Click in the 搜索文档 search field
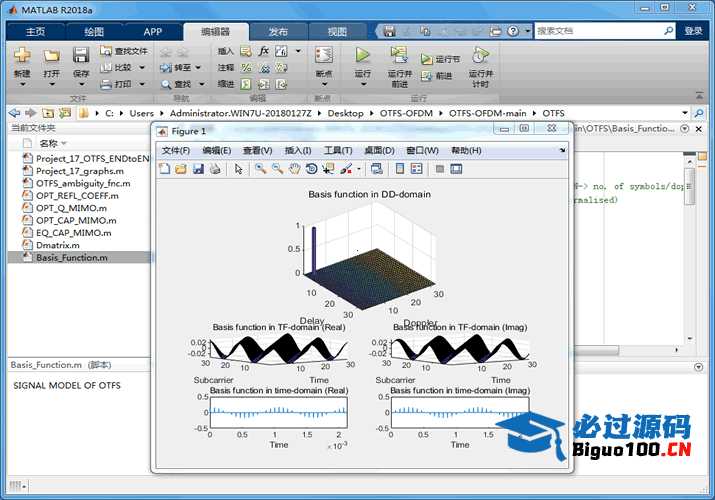715x500 pixels. click(x=599, y=31)
